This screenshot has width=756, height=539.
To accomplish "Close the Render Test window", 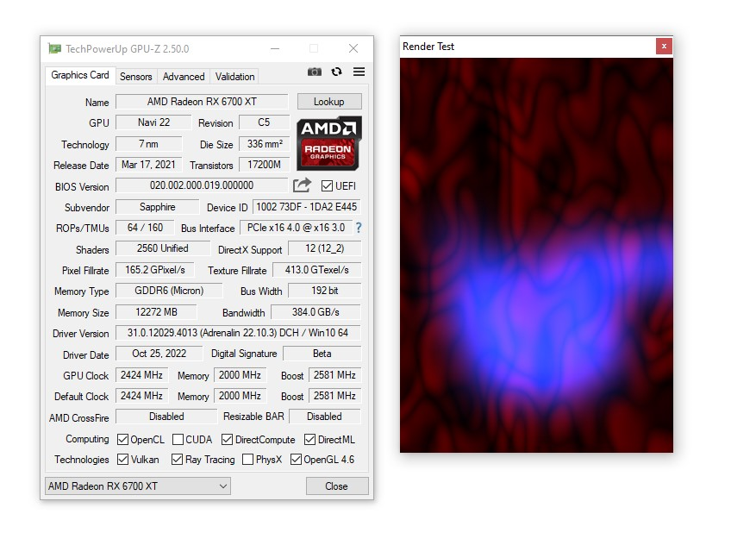I will click(664, 47).
